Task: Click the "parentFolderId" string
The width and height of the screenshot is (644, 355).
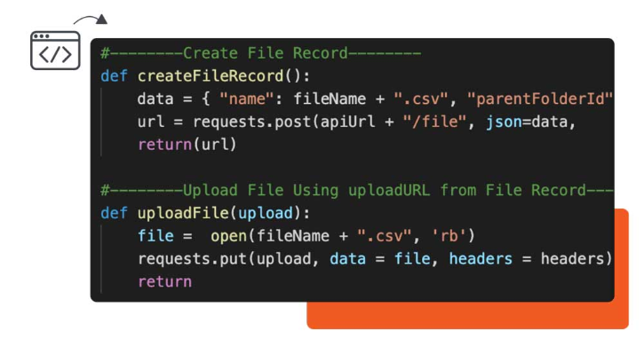Action: click(x=540, y=99)
